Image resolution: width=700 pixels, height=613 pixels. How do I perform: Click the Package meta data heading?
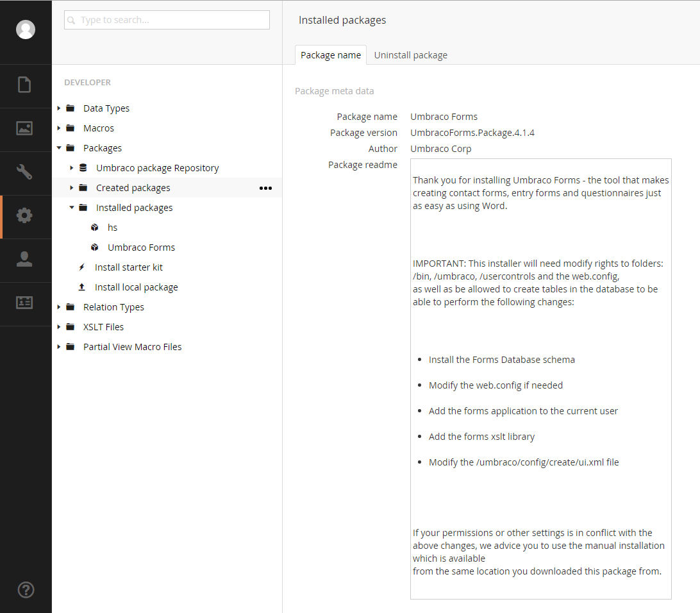pyautogui.click(x=335, y=91)
